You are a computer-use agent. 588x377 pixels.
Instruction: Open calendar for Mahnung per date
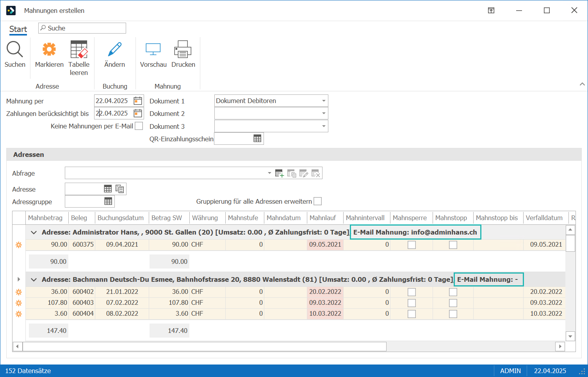click(x=138, y=101)
